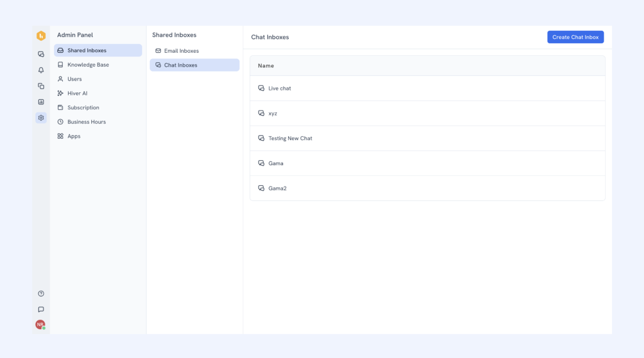Image resolution: width=644 pixels, height=358 pixels.
Task: Open the analytics chart icon
Action: 41,102
